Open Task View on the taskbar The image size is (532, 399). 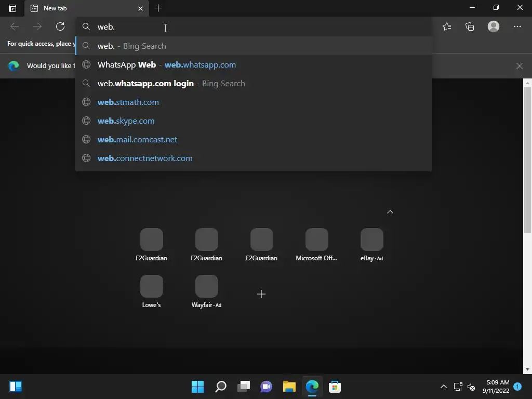(x=243, y=387)
